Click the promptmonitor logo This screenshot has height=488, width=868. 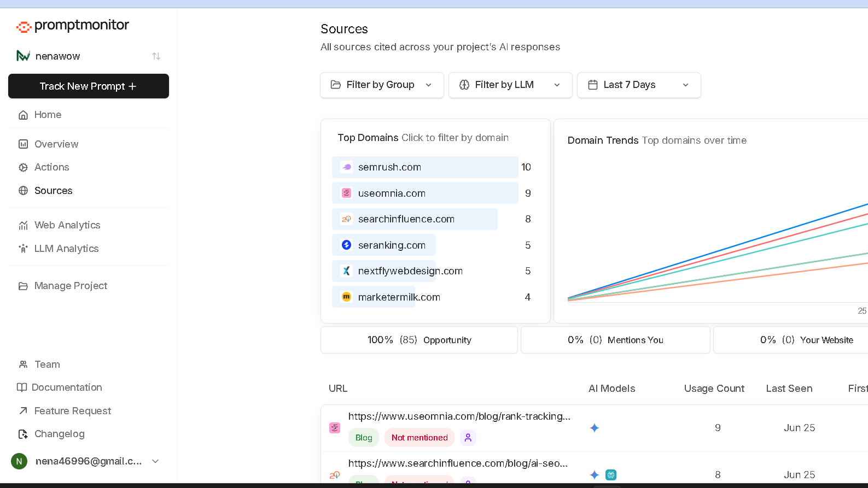tap(73, 26)
